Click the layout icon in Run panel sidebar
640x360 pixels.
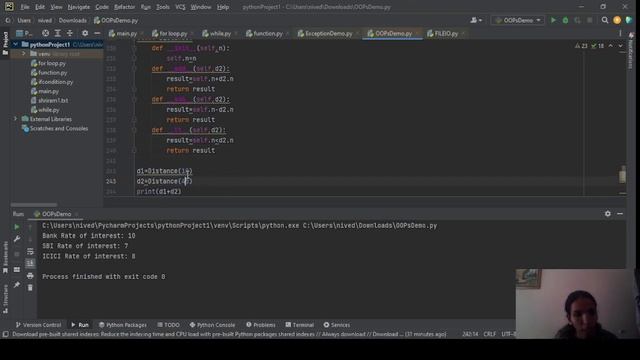click(17, 269)
